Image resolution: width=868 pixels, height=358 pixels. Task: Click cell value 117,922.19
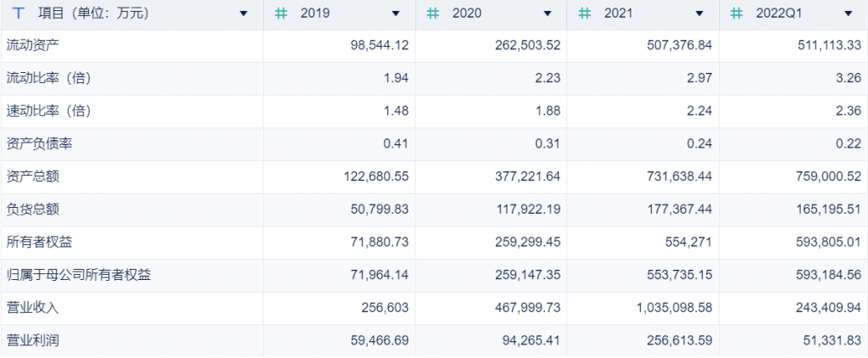(528, 210)
